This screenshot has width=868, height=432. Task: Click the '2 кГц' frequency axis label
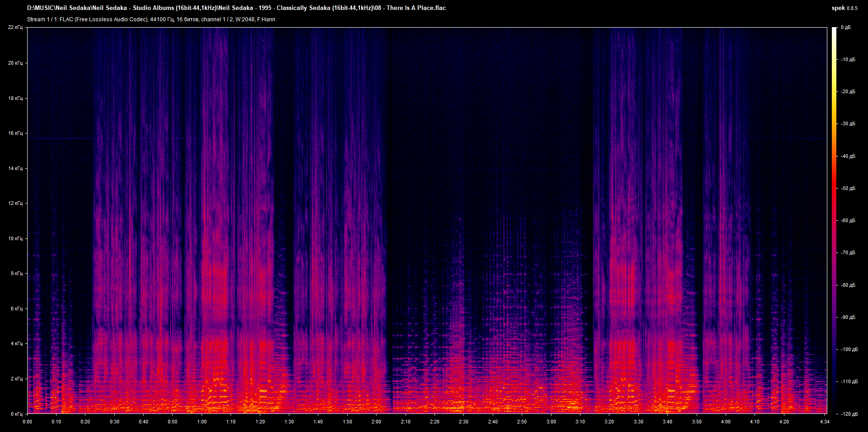(17, 379)
